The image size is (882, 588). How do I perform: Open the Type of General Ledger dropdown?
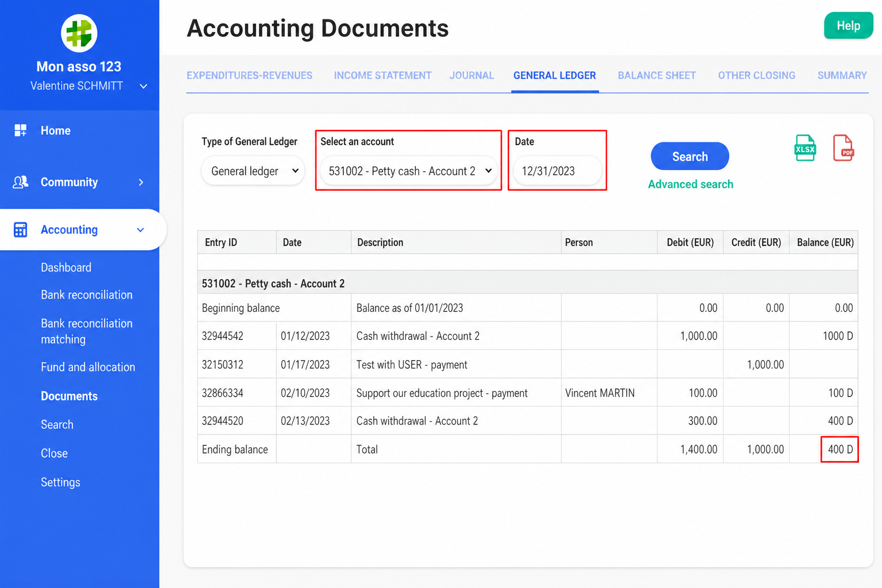[253, 171]
